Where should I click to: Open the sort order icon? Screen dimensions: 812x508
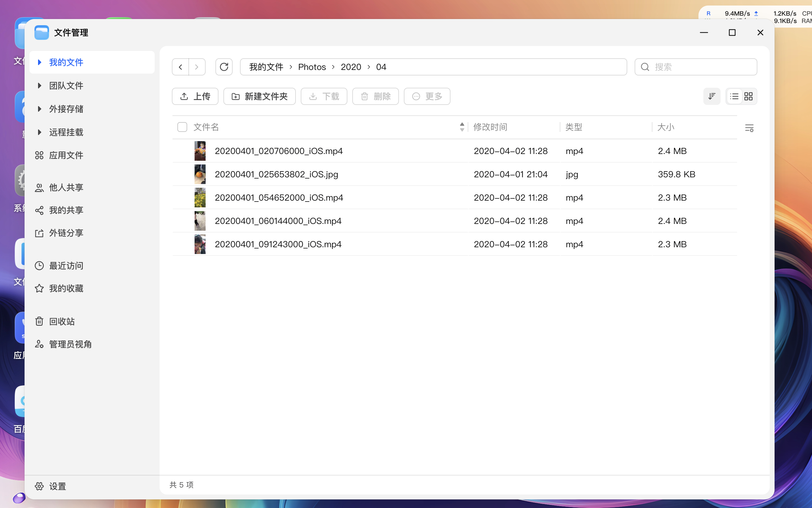tap(712, 96)
